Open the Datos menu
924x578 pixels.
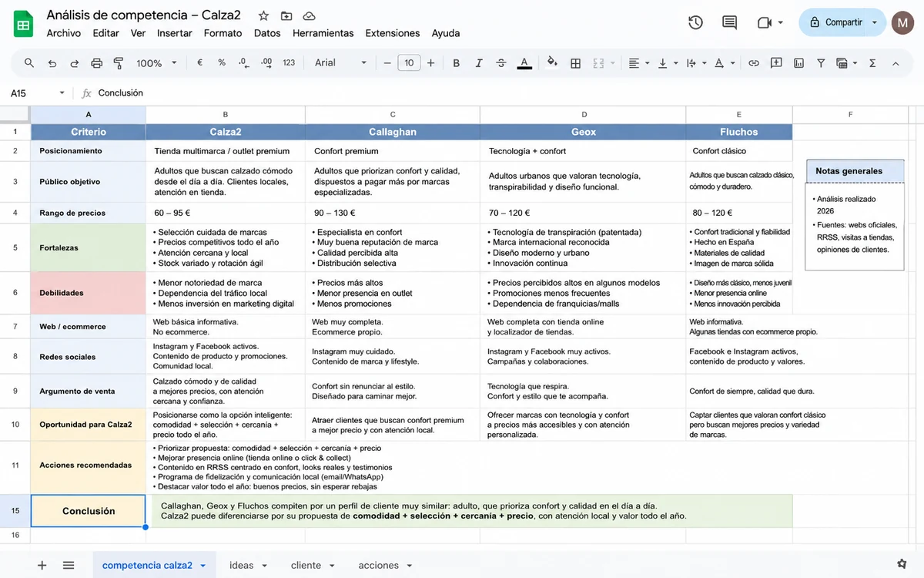click(x=267, y=33)
